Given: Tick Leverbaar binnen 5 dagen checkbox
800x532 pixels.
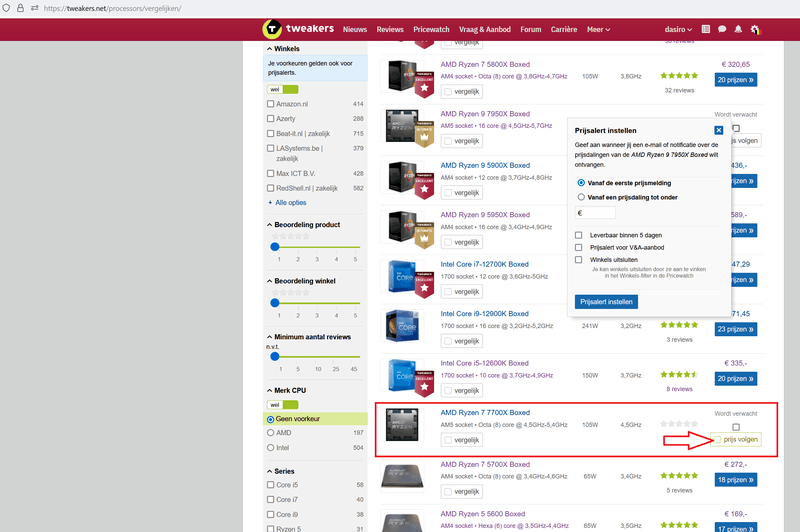Looking at the screenshot, I should click(579, 235).
